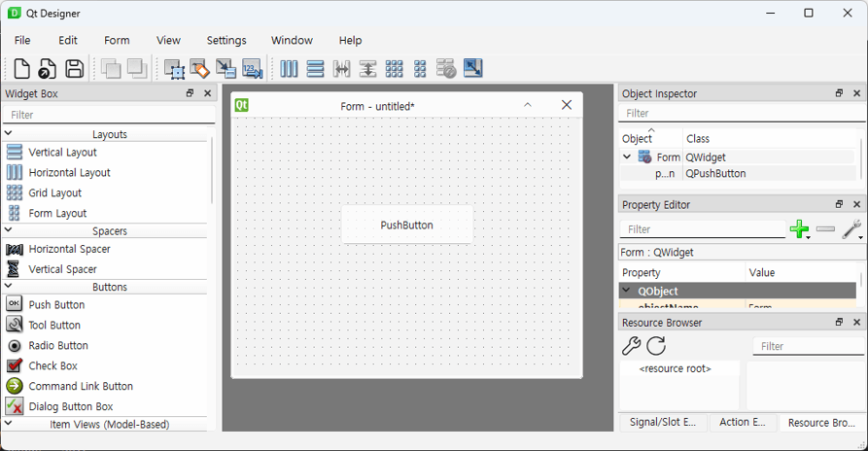Image resolution: width=868 pixels, height=451 pixels.
Task: Collapse the Item Views (Model-Based) category
Action: [9, 424]
